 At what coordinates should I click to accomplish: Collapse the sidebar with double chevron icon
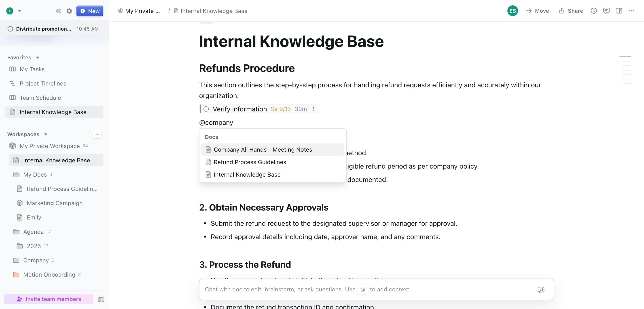tap(58, 11)
